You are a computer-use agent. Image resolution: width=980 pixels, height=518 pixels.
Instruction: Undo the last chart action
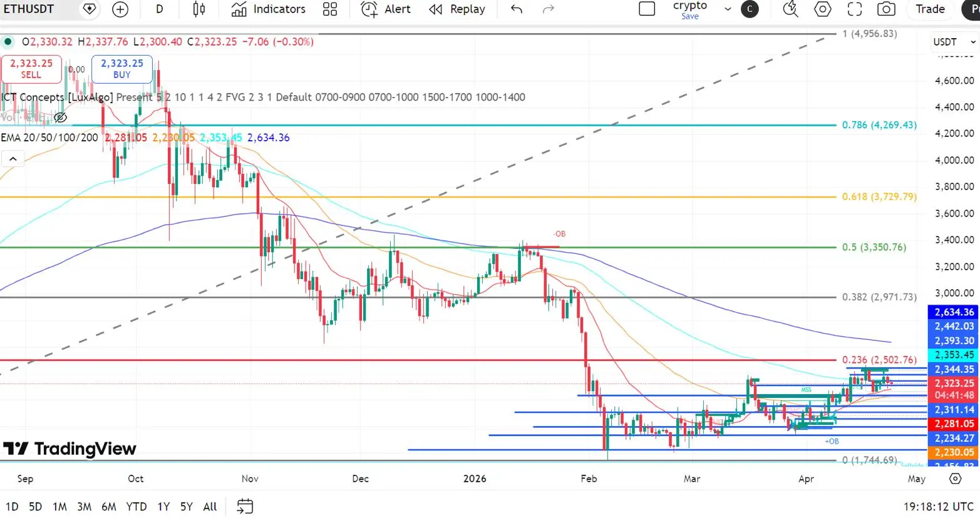click(517, 9)
